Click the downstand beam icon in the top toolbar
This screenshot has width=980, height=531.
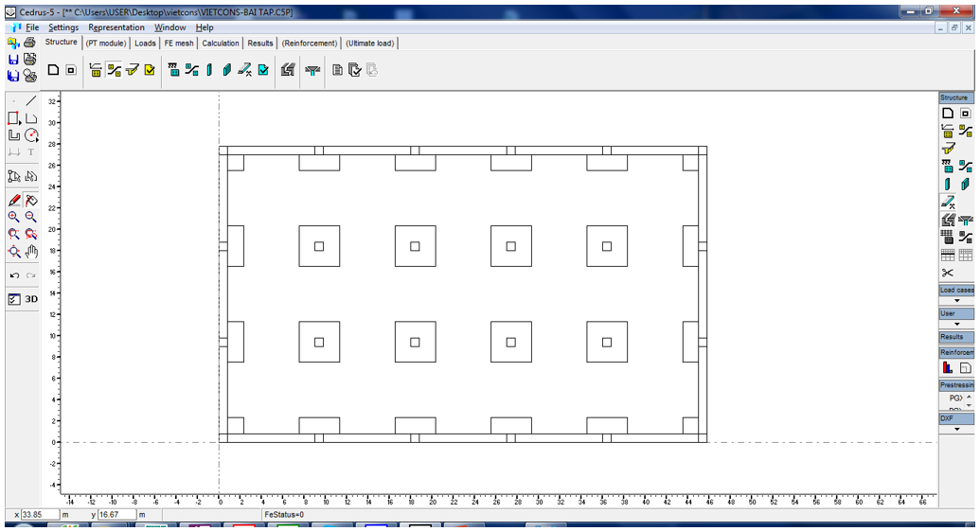click(x=288, y=70)
